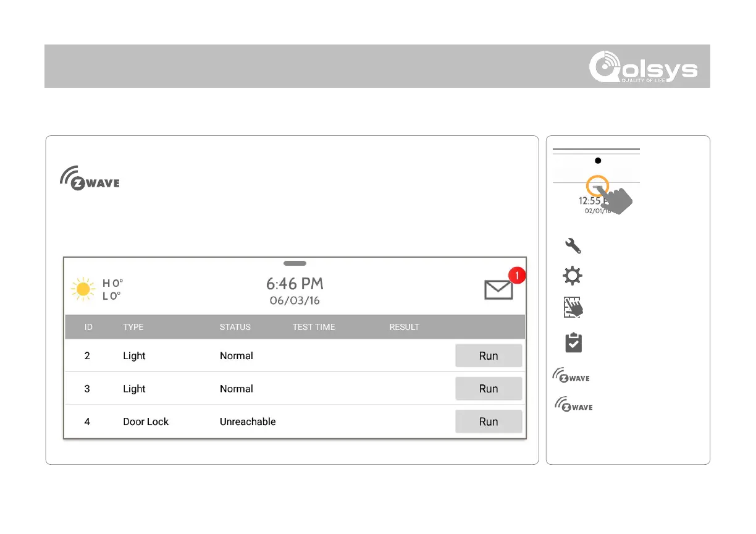Click the sun weather icon
The width and height of the screenshot is (756, 534).
pos(83,289)
